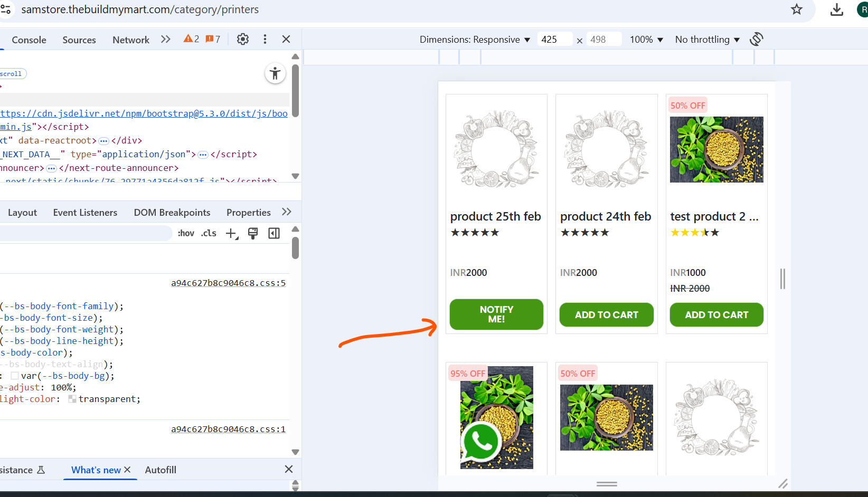Toggle the :hov element state option
Image resolution: width=868 pixels, height=497 pixels.
[x=186, y=233]
